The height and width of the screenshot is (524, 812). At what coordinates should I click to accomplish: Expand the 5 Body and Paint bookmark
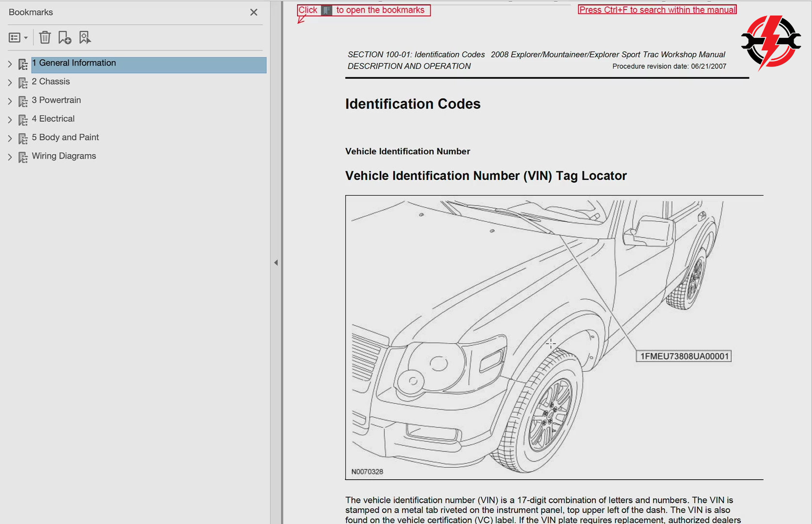click(x=10, y=138)
